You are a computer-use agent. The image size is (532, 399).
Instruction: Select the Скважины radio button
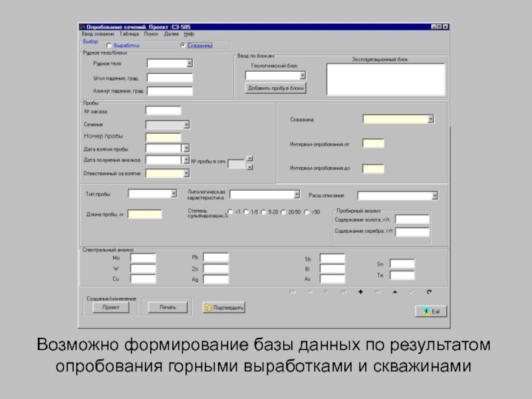pos(183,46)
